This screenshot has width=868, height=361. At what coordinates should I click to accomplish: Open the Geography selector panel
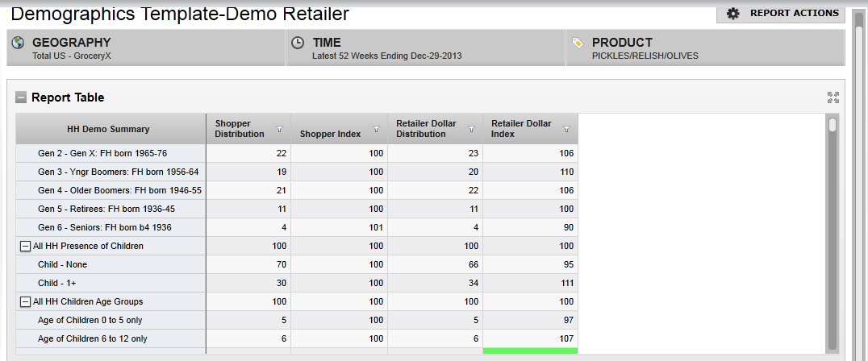(146, 48)
